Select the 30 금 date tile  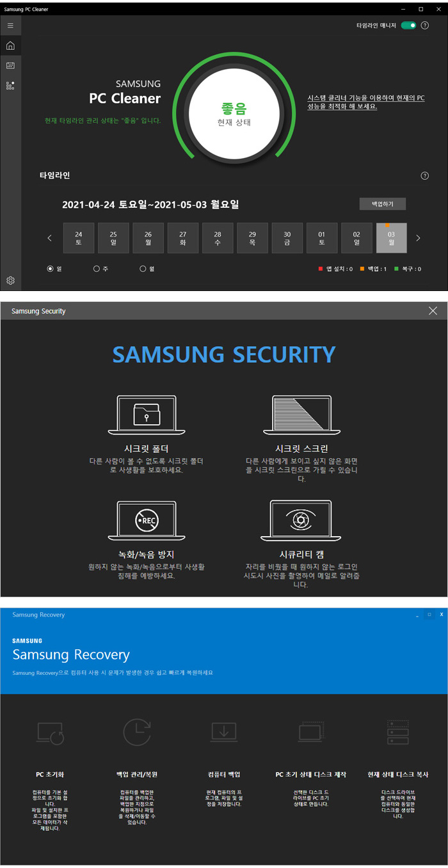pyautogui.click(x=287, y=239)
